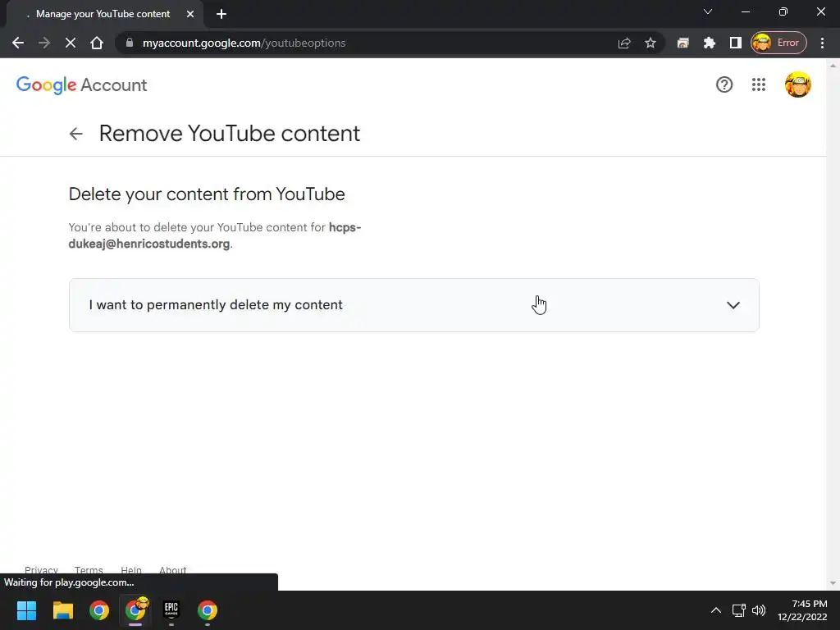Open Epic Games Launcher from taskbar

pyautogui.click(x=171, y=610)
